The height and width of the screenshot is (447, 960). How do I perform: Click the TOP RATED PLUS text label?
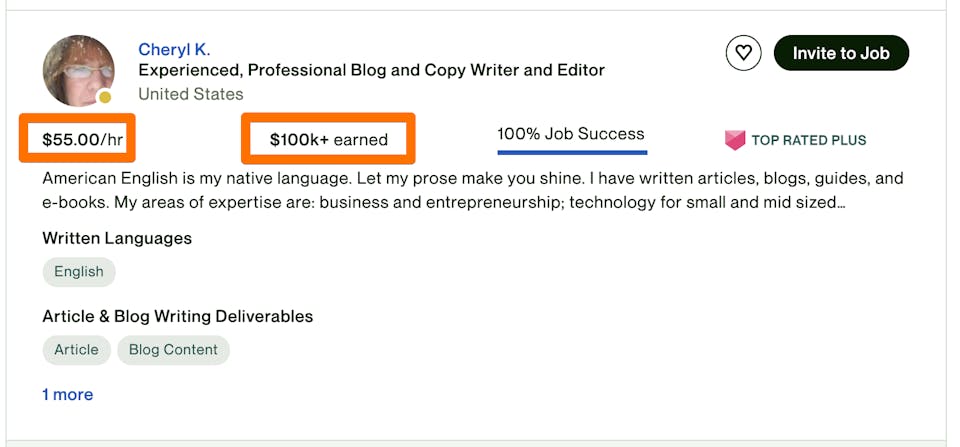click(x=808, y=140)
